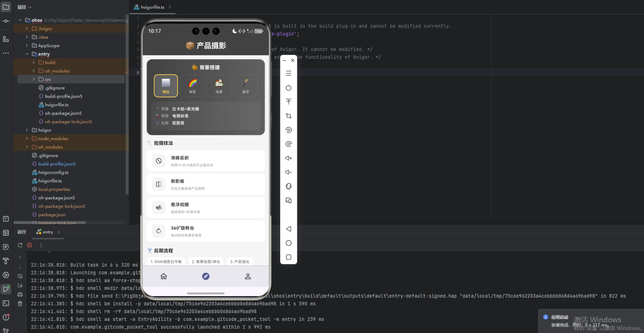644x333 pixels.
Task: Expand the hvigor folder
Action: pyautogui.click(x=27, y=130)
